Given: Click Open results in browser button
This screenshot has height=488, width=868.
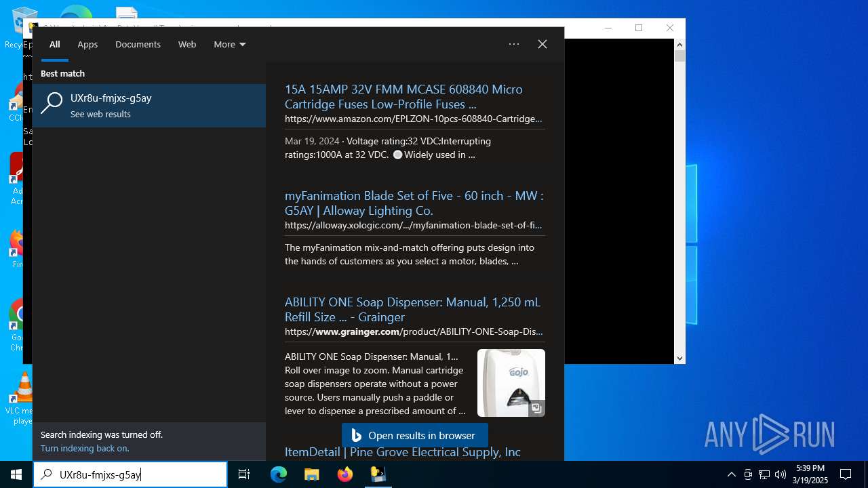Looking at the screenshot, I should coord(415,436).
